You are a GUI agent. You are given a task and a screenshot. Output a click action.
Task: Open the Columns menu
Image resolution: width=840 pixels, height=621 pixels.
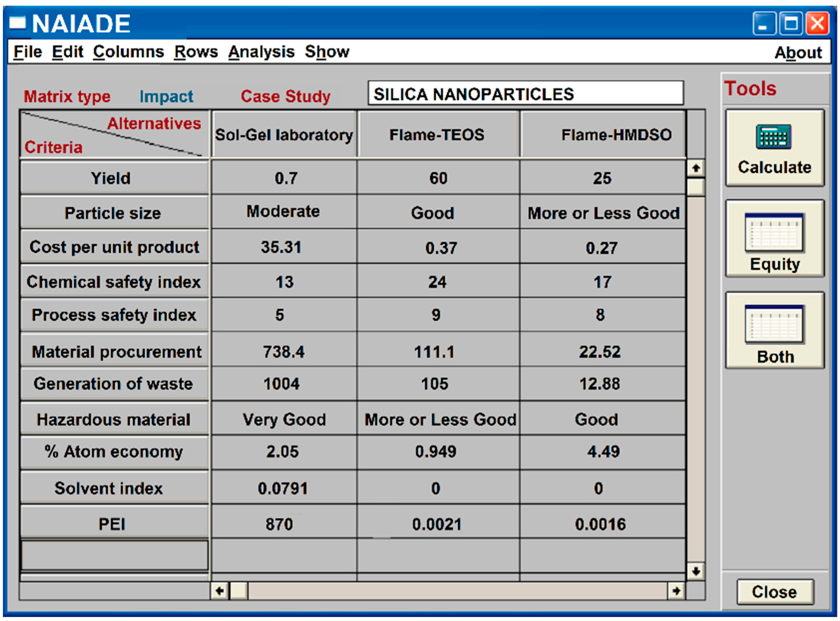pos(128,52)
